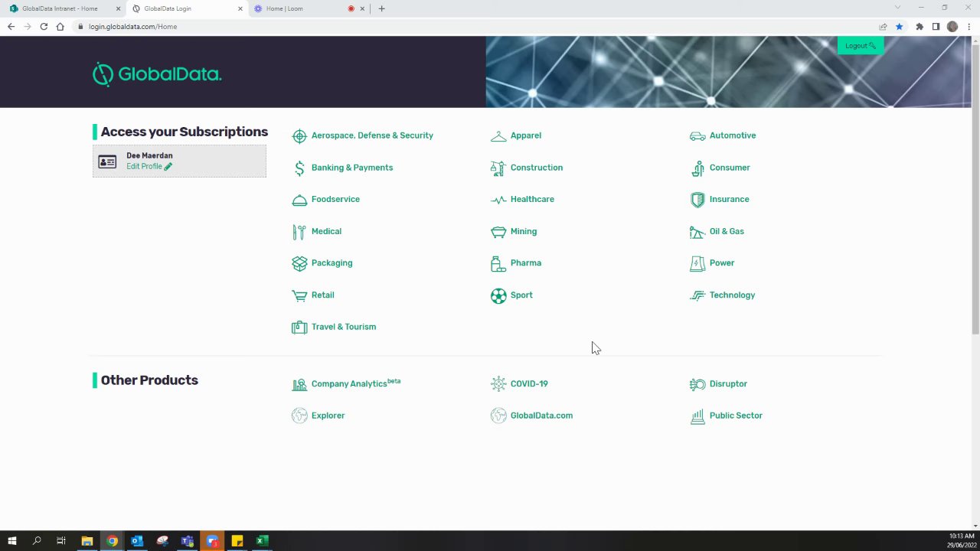Click the Power energy icon
This screenshot has width=980, height=551.
click(x=697, y=263)
